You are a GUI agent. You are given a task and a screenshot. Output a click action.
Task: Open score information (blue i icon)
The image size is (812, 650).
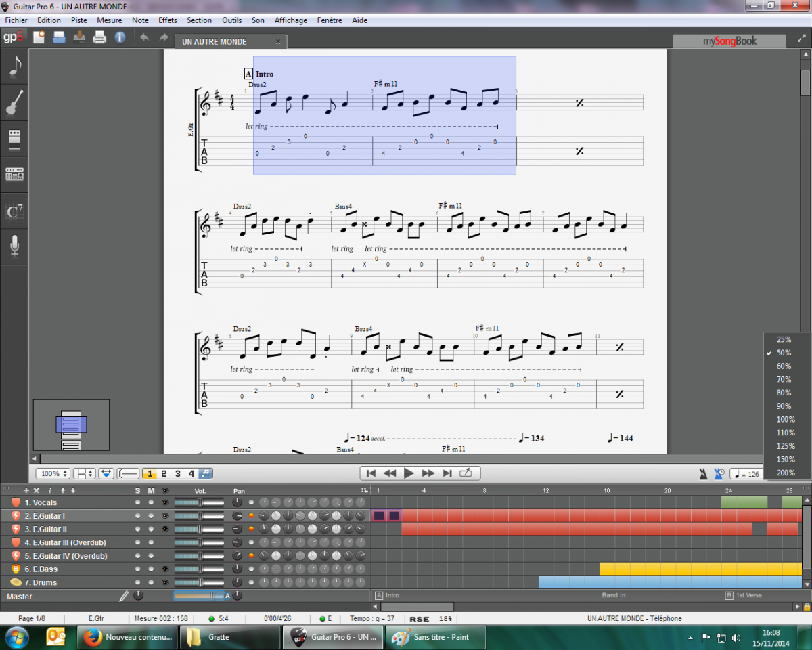(120, 37)
